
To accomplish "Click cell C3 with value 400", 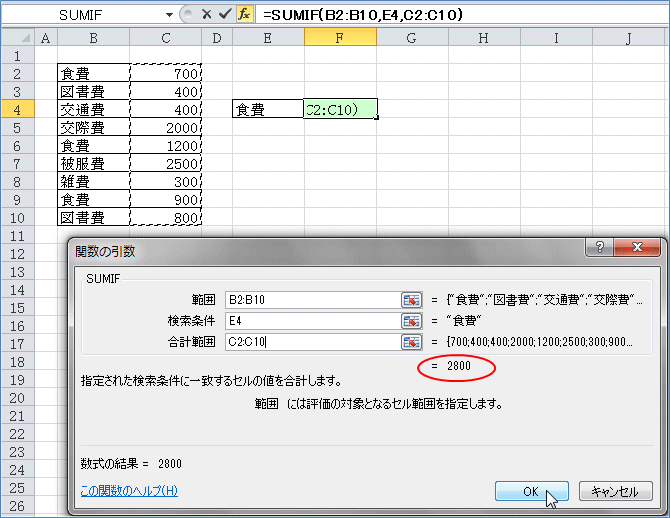I will 165,91.
